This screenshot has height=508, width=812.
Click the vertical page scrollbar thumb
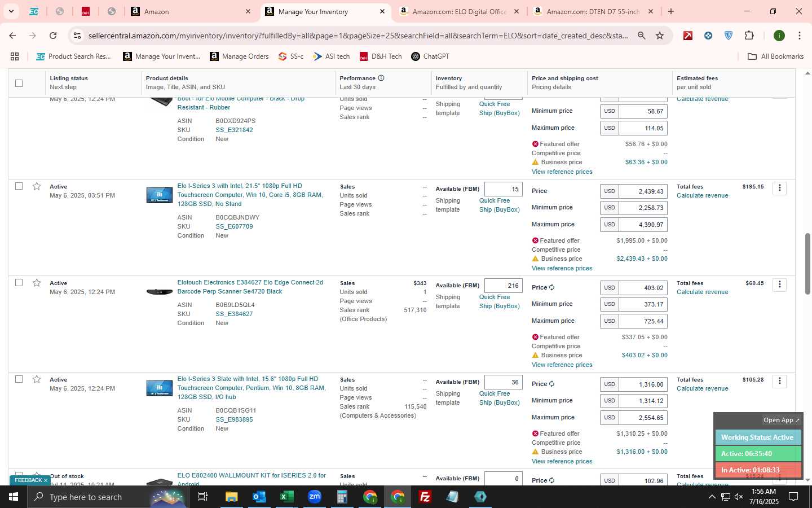point(807,264)
